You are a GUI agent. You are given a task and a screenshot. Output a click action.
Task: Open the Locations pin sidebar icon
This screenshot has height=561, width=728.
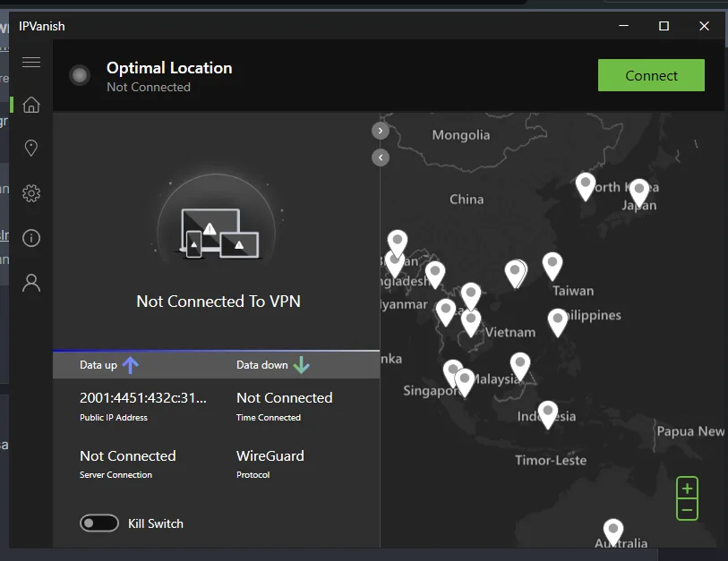tap(31, 148)
